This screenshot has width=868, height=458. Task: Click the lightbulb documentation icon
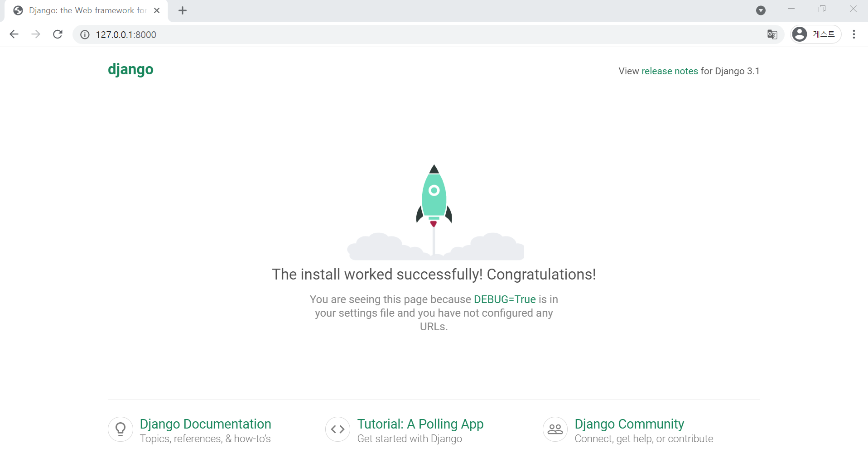point(121,429)
